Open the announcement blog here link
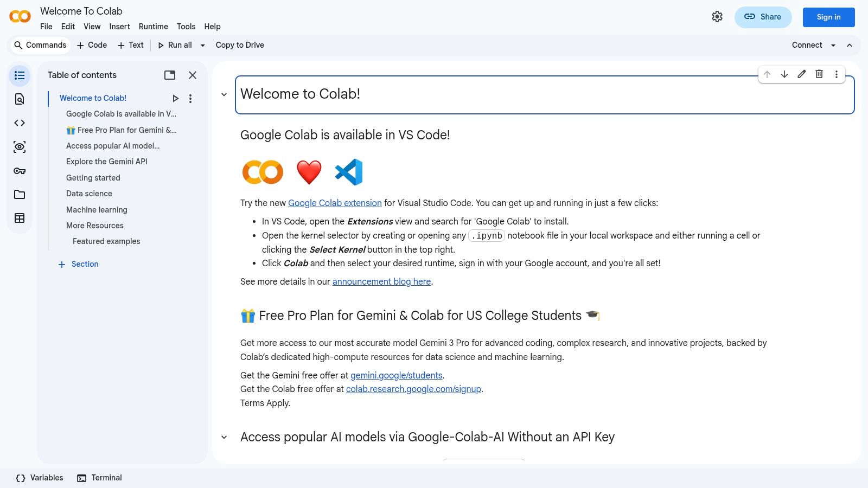The image size is (868, 488). click(382, 282)
